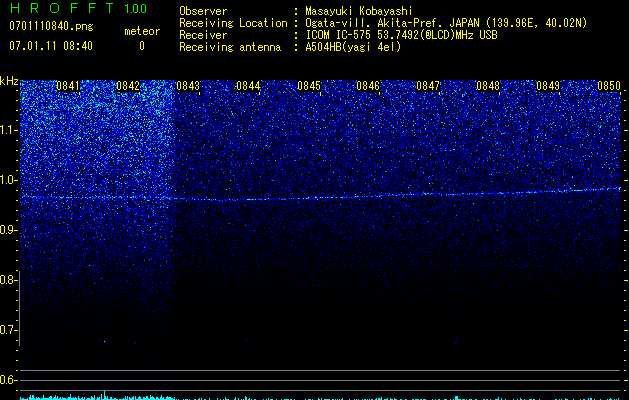Click the 0.9 kHz axis label
629x400 pixels.
click(8, 230)
